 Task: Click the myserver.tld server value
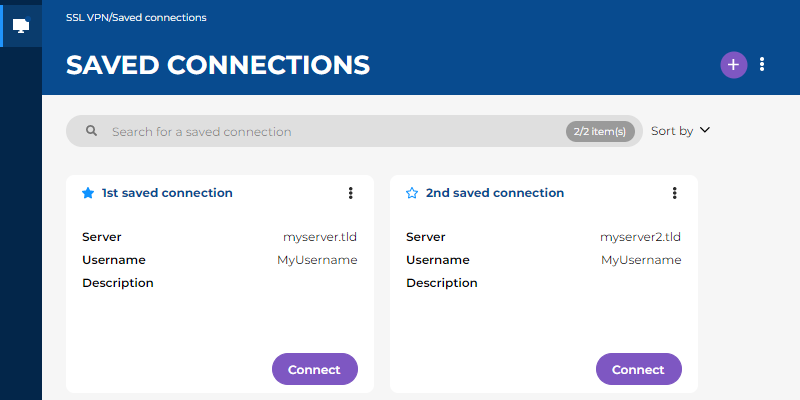click(x=320, y=237)
